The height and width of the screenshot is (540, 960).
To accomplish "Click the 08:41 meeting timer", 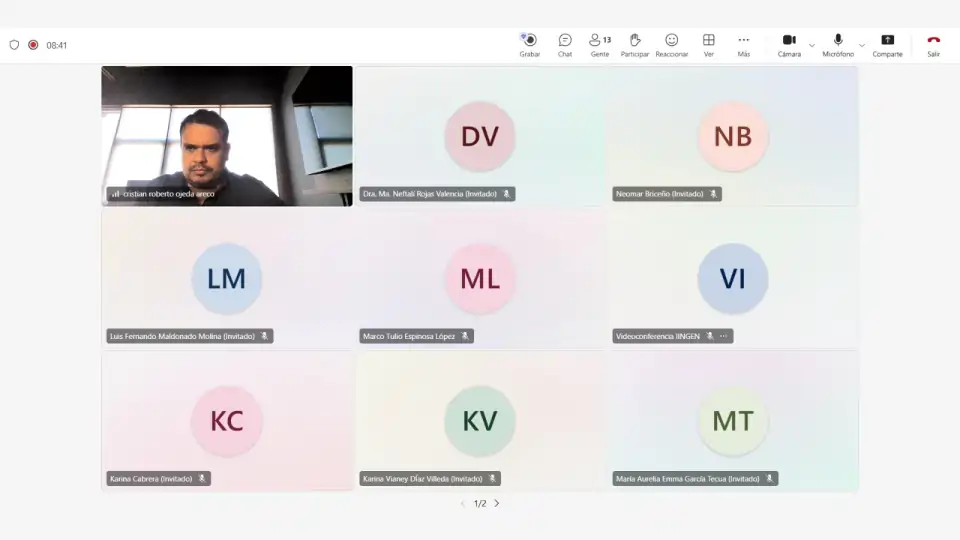I will tap(56, 45).
